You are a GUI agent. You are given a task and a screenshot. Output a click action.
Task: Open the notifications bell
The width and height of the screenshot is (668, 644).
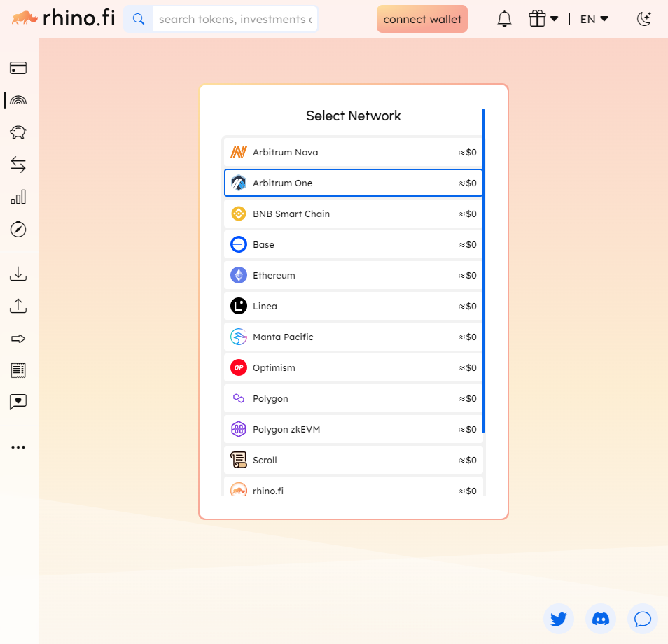[x=504, y=19]
